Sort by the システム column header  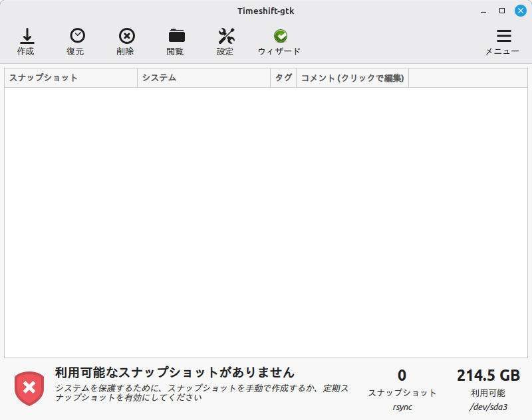pos(203,78)
